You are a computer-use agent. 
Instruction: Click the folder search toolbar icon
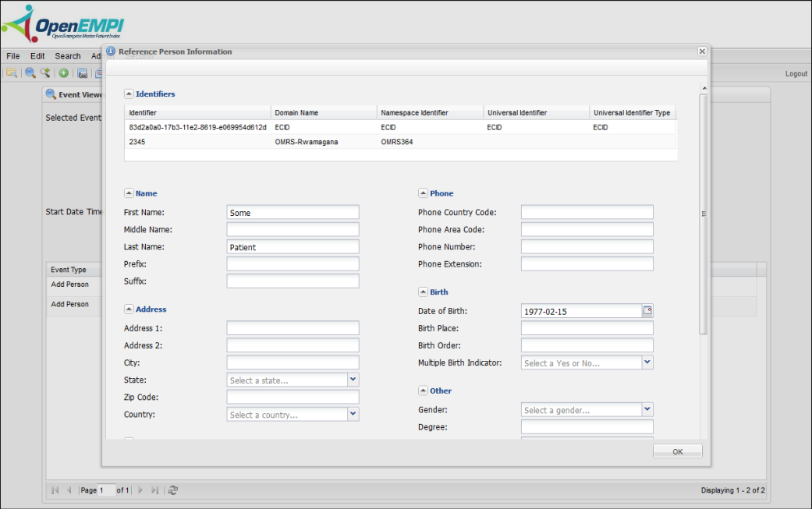[12, 73]
